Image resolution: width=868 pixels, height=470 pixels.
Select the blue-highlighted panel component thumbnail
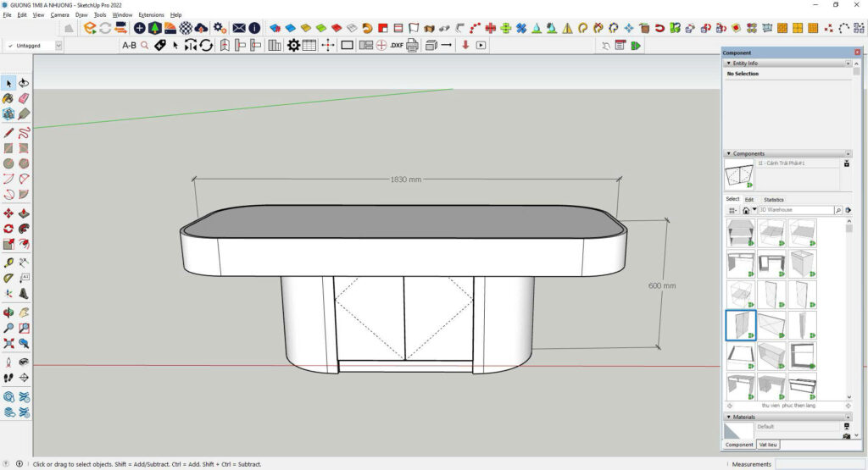741,325
